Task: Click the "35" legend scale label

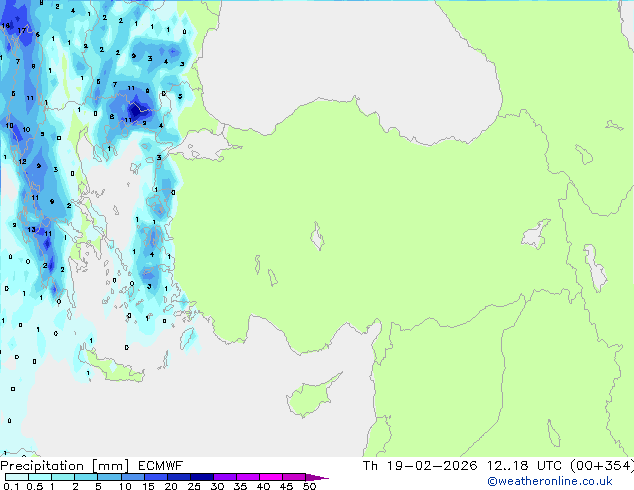Action: (x=240, y=486)
